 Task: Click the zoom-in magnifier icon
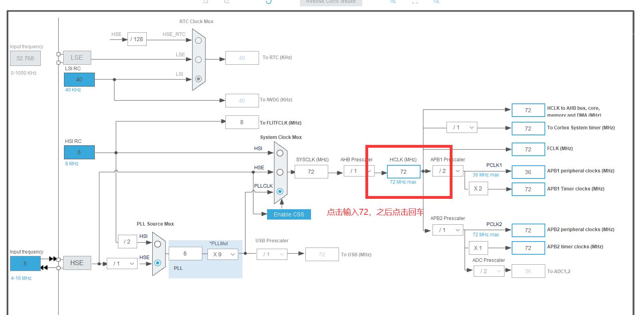[x=393, y=2]
